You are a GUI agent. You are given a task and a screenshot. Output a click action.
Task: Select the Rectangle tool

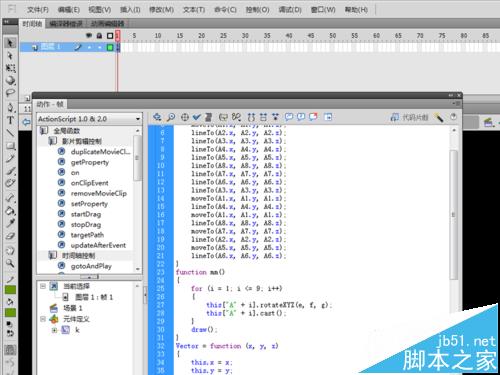(x=10, y=146)
